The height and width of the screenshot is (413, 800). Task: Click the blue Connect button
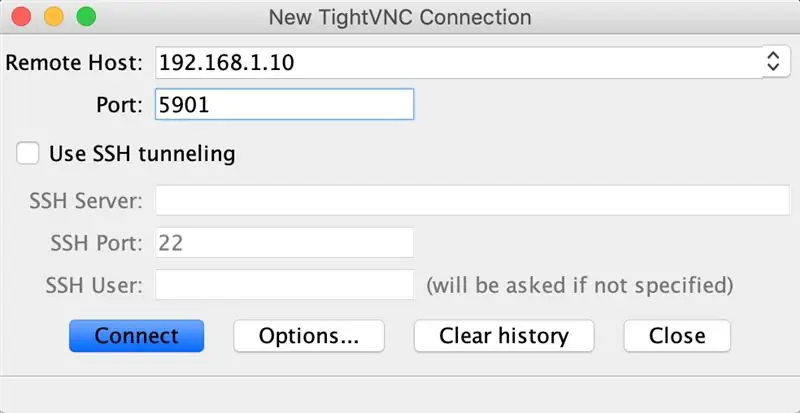136,336
